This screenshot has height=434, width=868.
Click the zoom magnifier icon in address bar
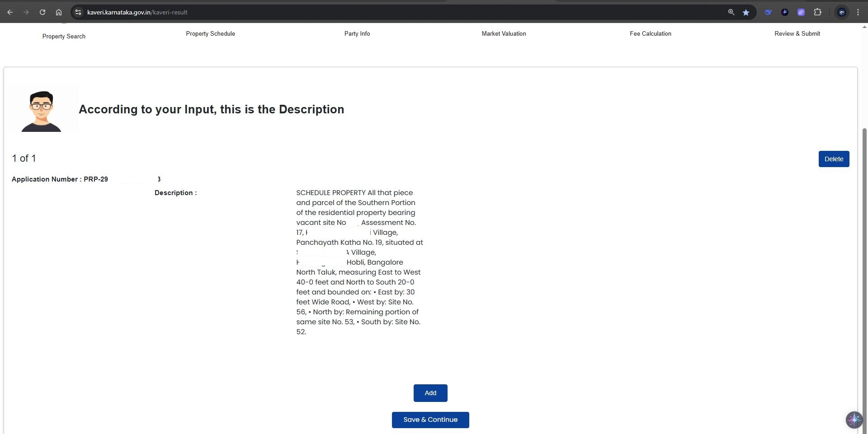tap(731, 12)
